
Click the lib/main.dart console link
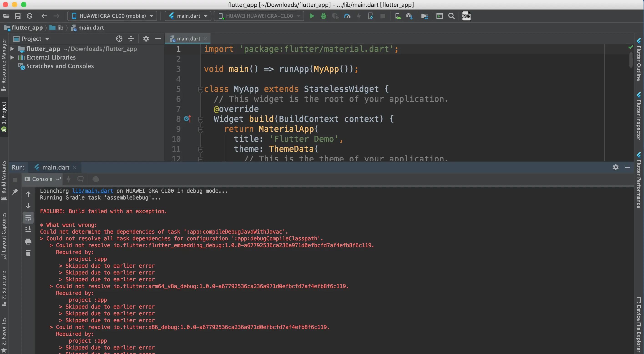(92, 191)
